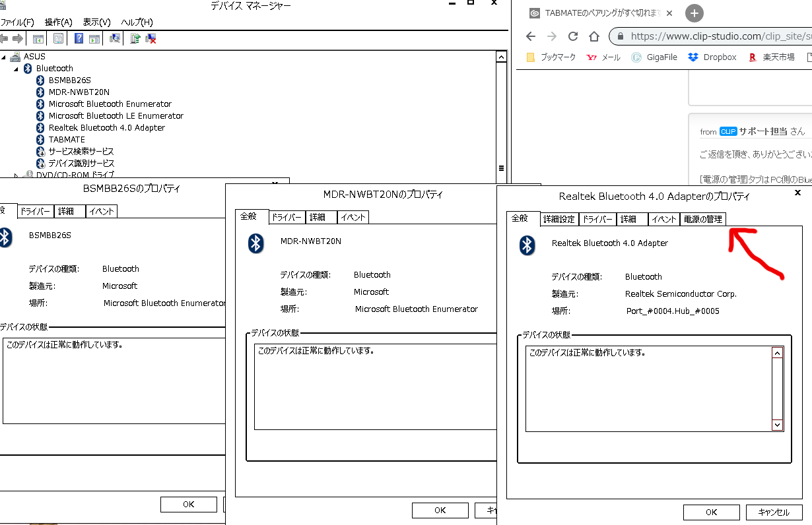Select Realtek Bluetooth 4.0 Adapter in tree
Image resolution: width=812 pixels, height=525 pixels.
[107, 128]
